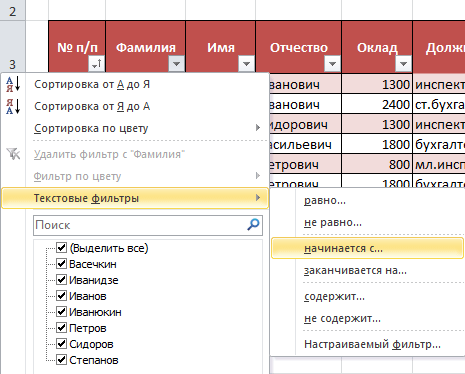Viewport: 465px width, 374px height.
Task: Open the Отчество column filter dropdown
Action: point(332,63)
